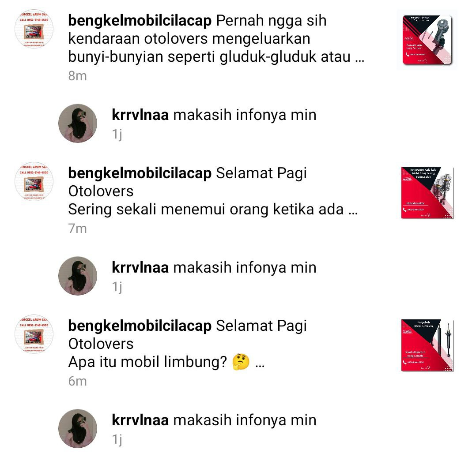Open bengkelmobilcilacap avatar on mobil limbung post
Screen dimensions: 476x457
pos(34,334)
